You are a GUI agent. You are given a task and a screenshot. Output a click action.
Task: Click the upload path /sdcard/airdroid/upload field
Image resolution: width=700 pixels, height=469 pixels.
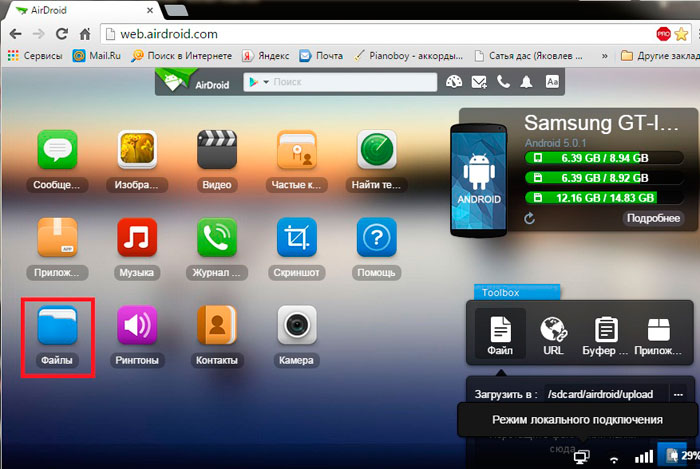pyautogui.click(x=606, y=394)
